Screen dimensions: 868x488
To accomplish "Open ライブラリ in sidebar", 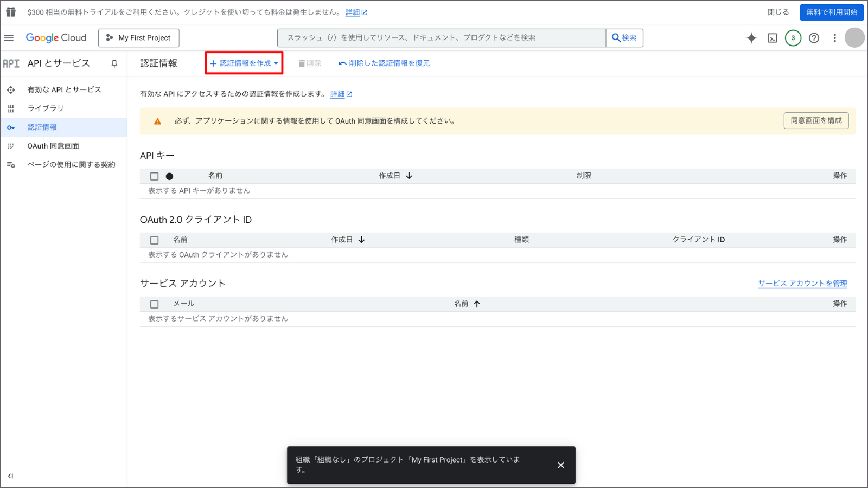I will (x=64, y=108).
